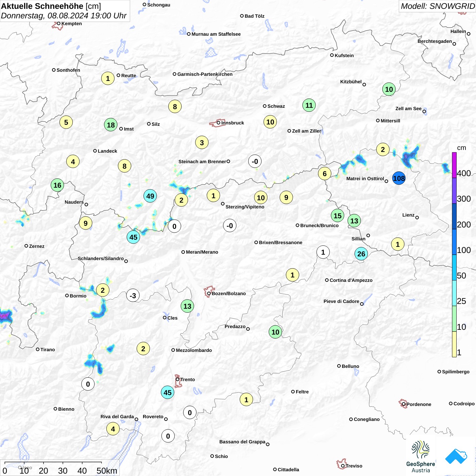This screenshot has width=476, height=476.
Task: Click the Garmisch-Partenkirchen label
Action: [x=205, y=74]
